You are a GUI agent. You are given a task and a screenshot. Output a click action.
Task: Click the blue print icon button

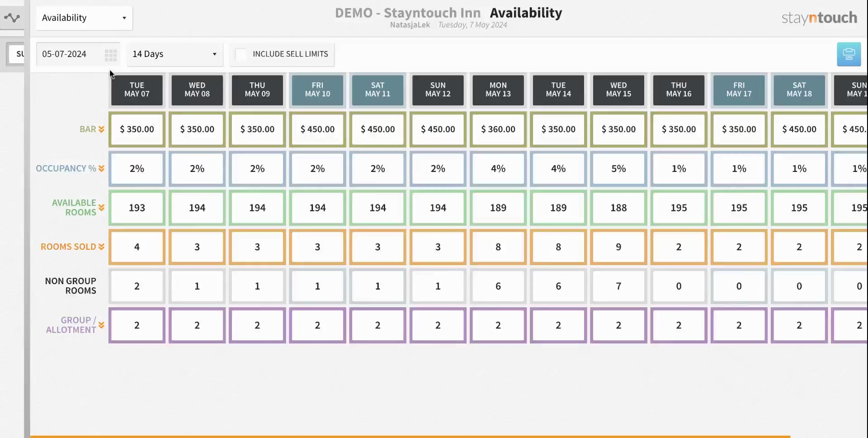(849, 54)
